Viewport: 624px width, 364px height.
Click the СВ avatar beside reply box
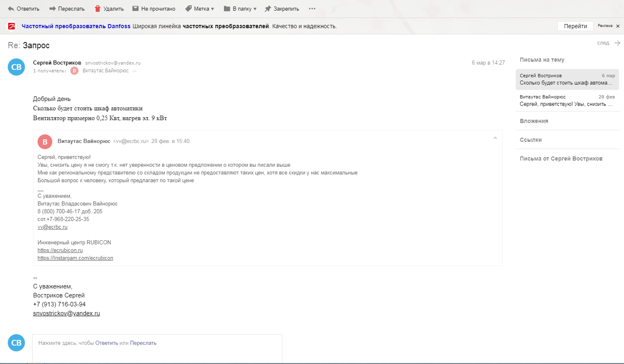[16, 343]
